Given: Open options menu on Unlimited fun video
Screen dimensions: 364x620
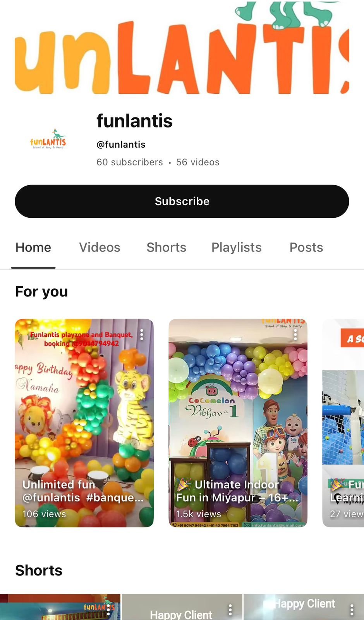Looking at the screenshot, I should (142, 334).
